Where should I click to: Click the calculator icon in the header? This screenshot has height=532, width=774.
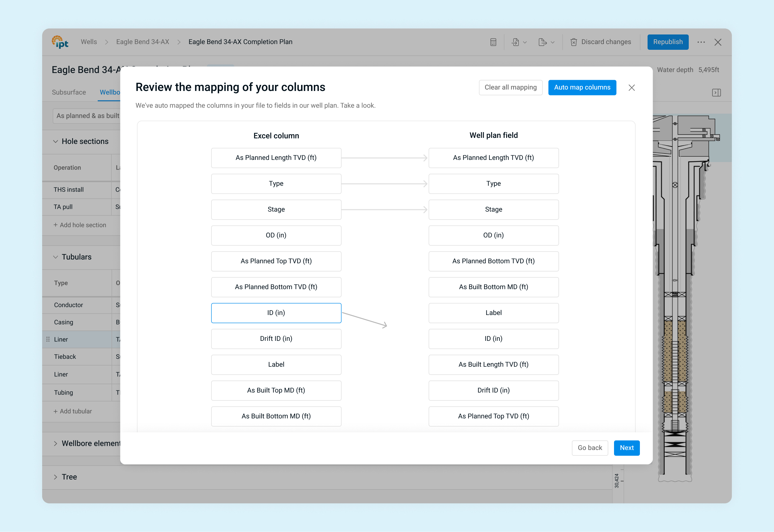[493, 42]
